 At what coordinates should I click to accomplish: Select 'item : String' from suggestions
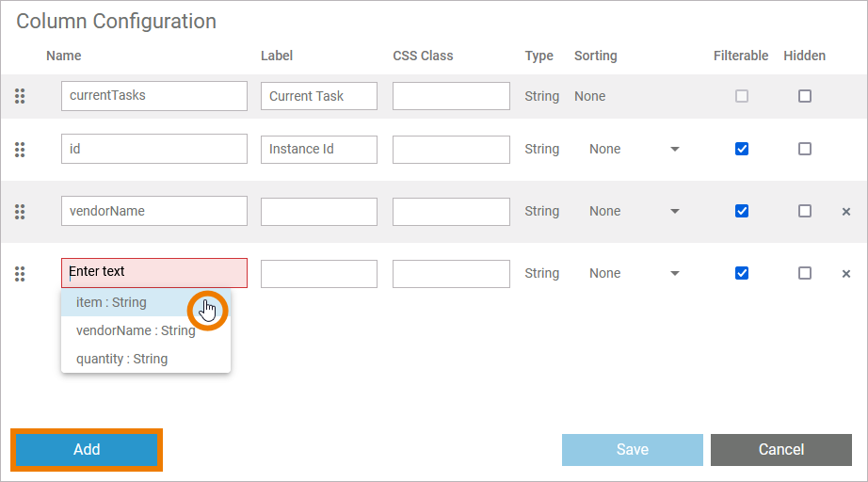pos(112,302)
